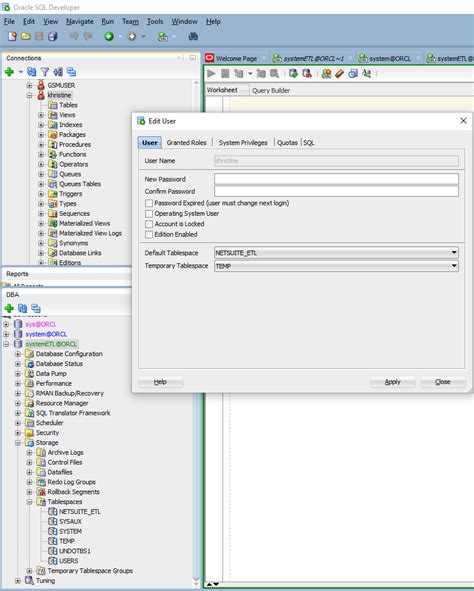Click the To Upper/Lower case icon
The width and height of the screenshot is (474, 591).
366,73
